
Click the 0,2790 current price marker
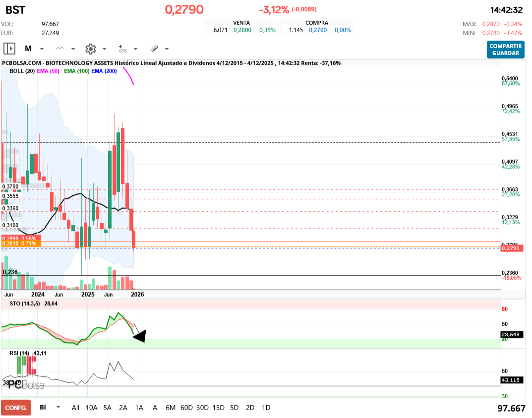(512, 248)
